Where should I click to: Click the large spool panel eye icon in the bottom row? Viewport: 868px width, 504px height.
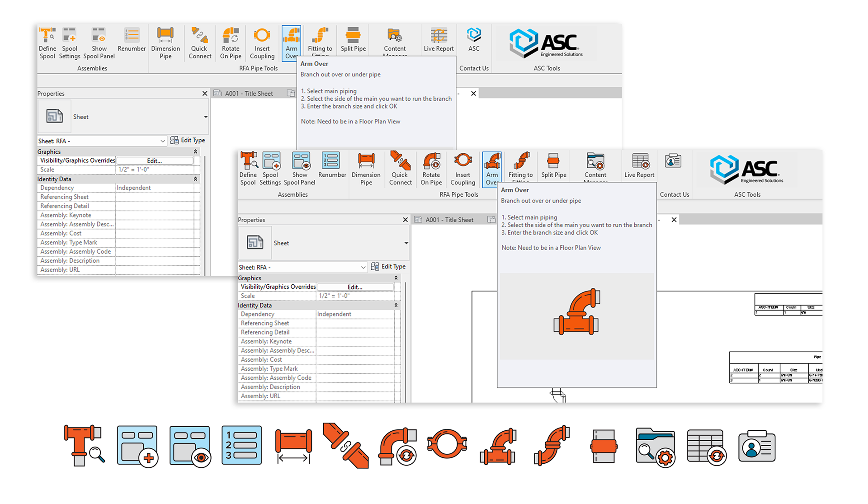pyautogui.click(x=190, y=446)
